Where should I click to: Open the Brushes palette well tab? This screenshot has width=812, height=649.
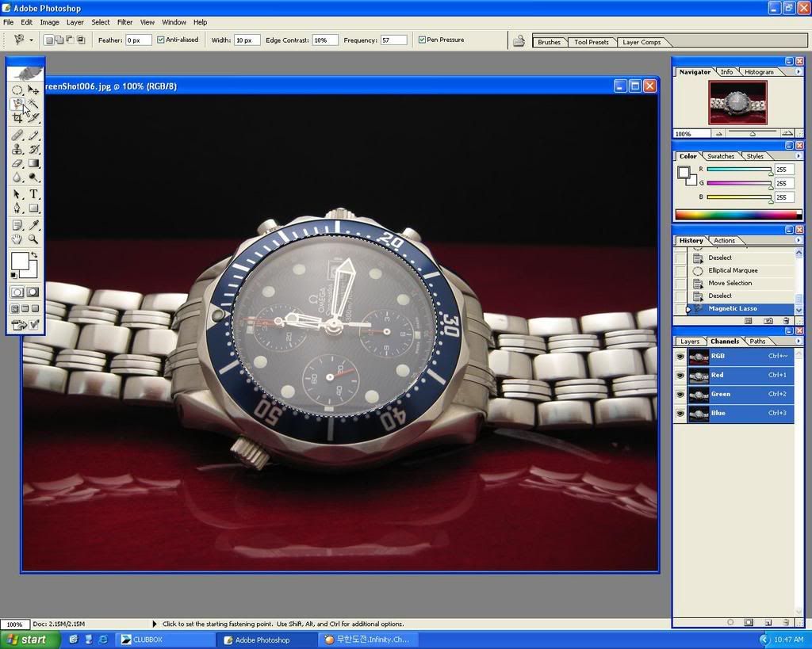point(549,43)
